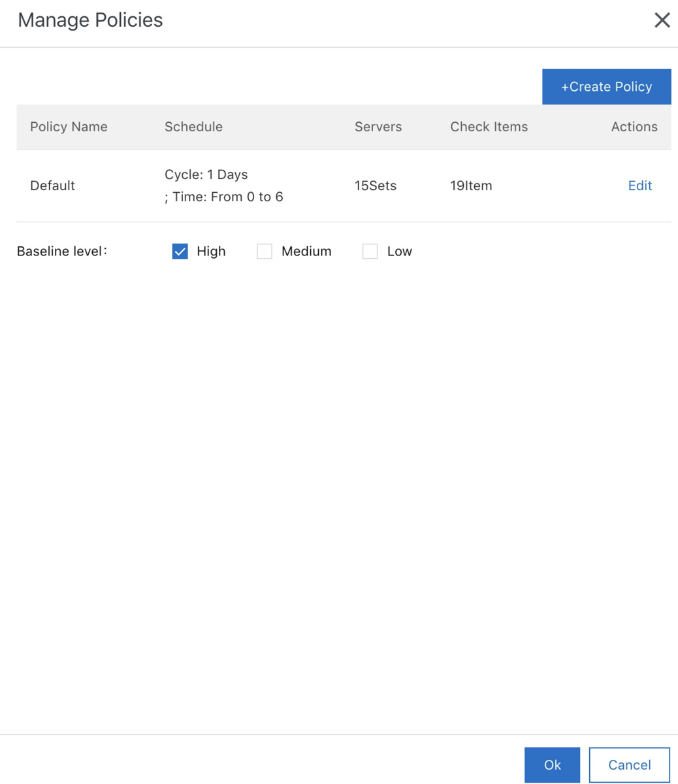Dismiss changes via the Cancel button
This screenshot has height=784, width=678.
pos(628,764)
